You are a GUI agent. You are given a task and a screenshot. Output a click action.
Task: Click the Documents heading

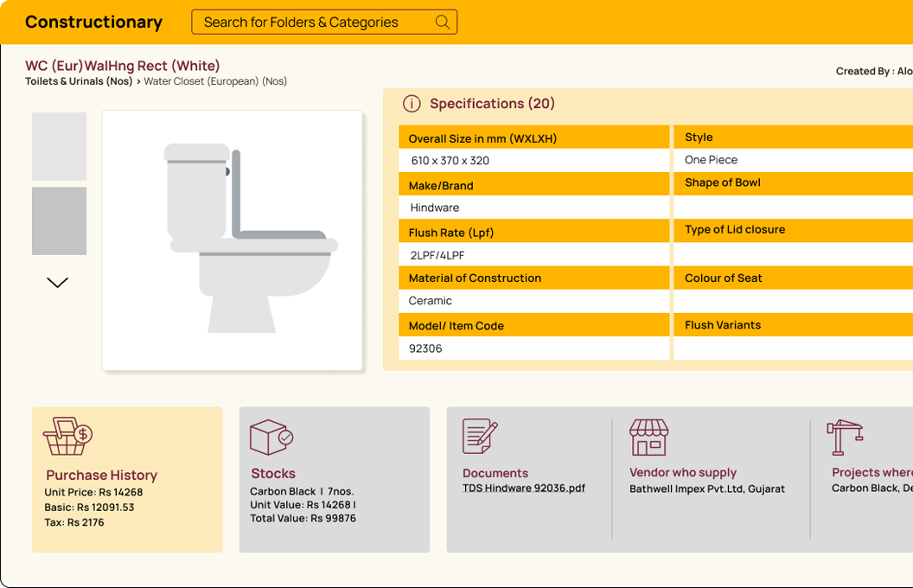pos(495,473)
